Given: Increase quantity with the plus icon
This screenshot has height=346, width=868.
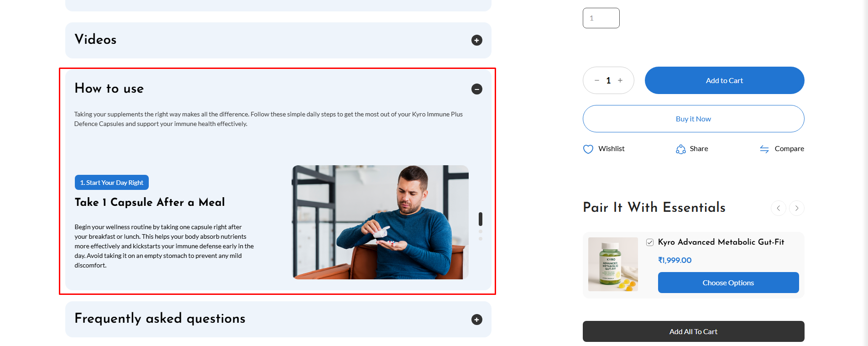Looking at the screenshot, I should pos(620,80).
